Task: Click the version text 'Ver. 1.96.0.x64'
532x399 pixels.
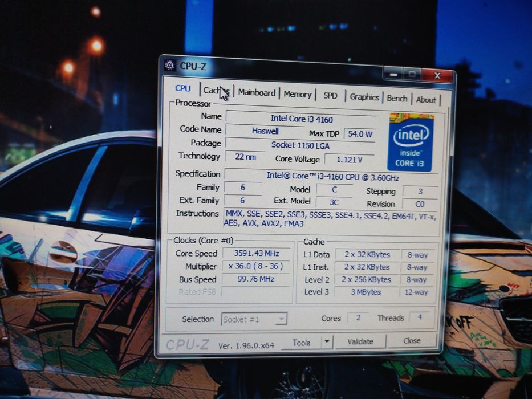Action: click(x=246, y=346)
